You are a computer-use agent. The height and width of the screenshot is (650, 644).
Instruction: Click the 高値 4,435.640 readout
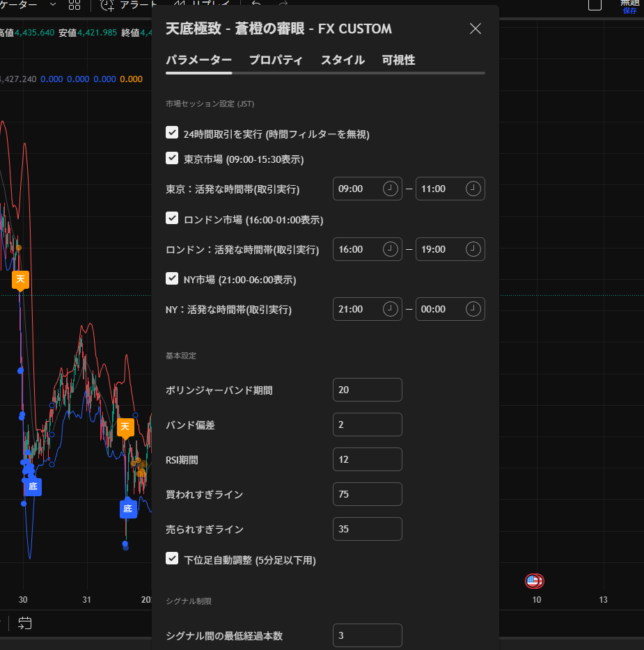click(27, 33)
